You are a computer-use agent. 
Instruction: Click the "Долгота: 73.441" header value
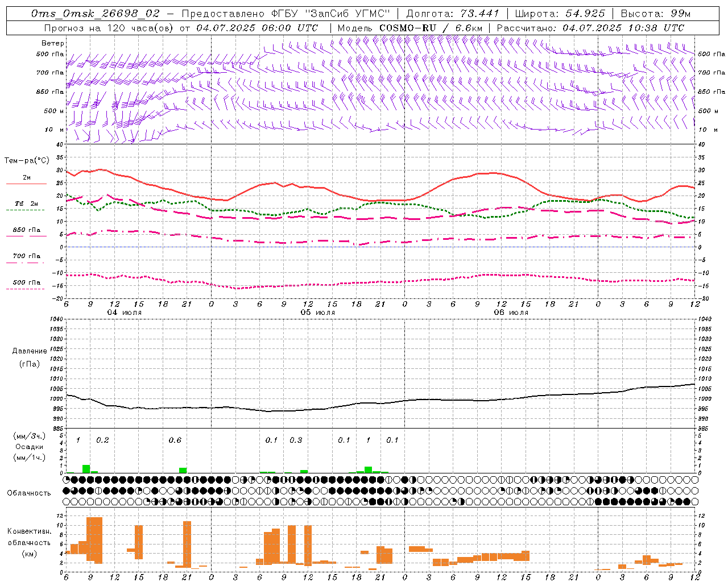[453, 13]
